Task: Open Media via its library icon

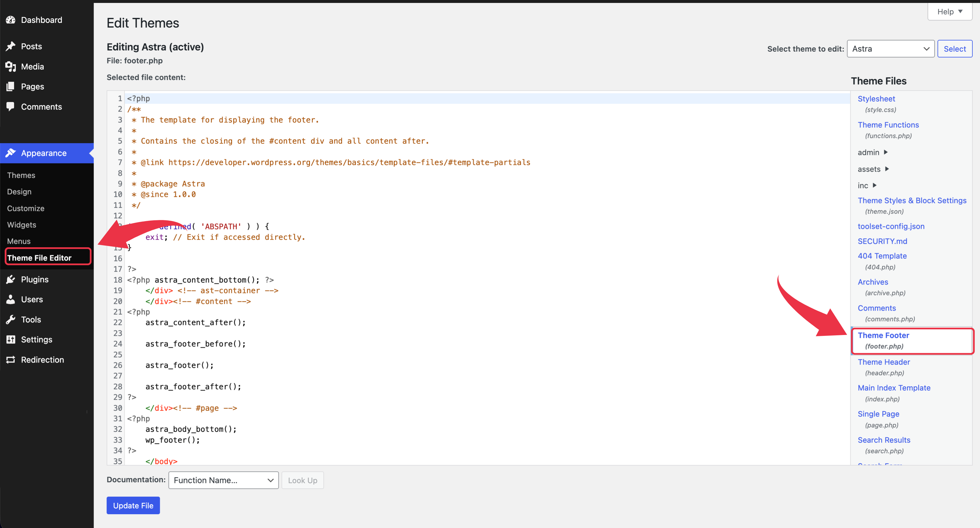Action: 11,66
